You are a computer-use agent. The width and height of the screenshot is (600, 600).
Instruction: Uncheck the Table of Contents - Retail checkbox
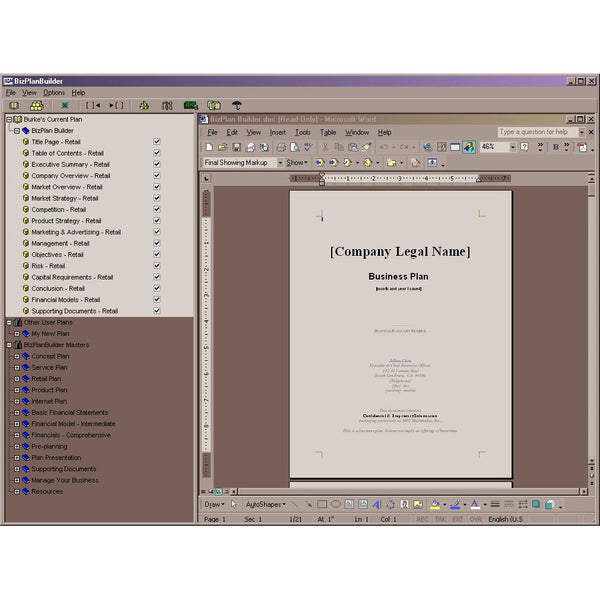(157, 153)
